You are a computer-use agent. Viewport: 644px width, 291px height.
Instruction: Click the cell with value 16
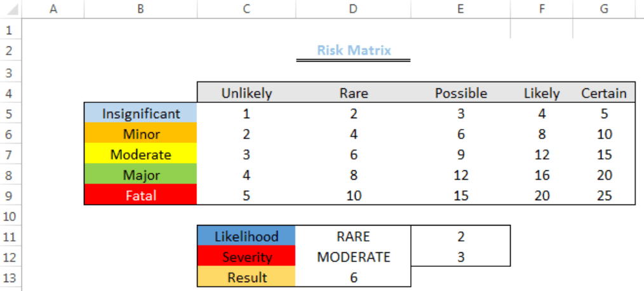[x=542, y=175]
